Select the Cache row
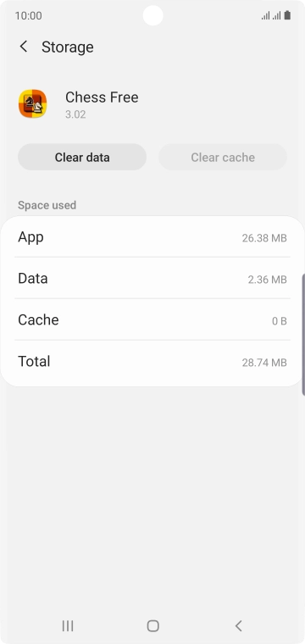Image resolution: width=305 pixels, height=644 pixels. tap(152, 320)
